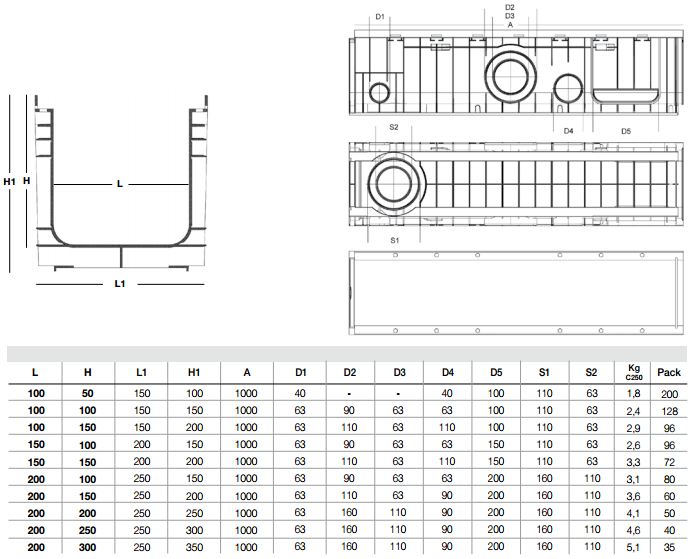690x559 pixels.
Task: Click the D2 column header in the table
Action: pyautogui.click(x=349, y=372)
